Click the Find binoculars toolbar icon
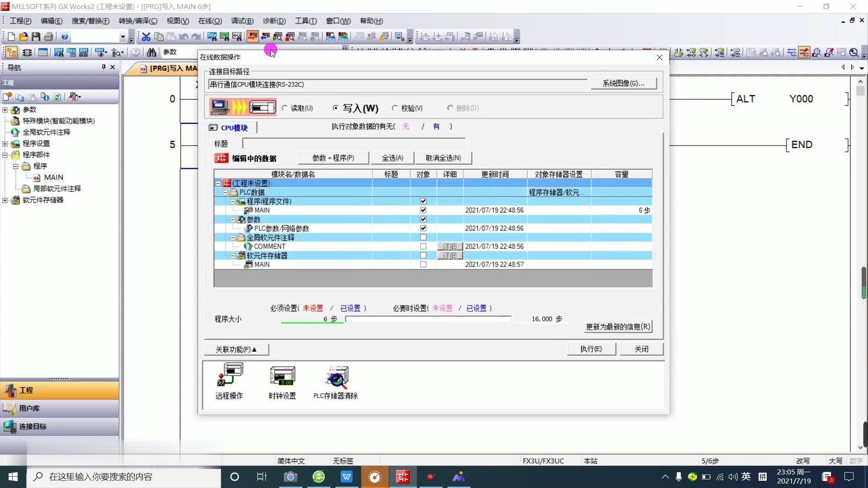 151,52
